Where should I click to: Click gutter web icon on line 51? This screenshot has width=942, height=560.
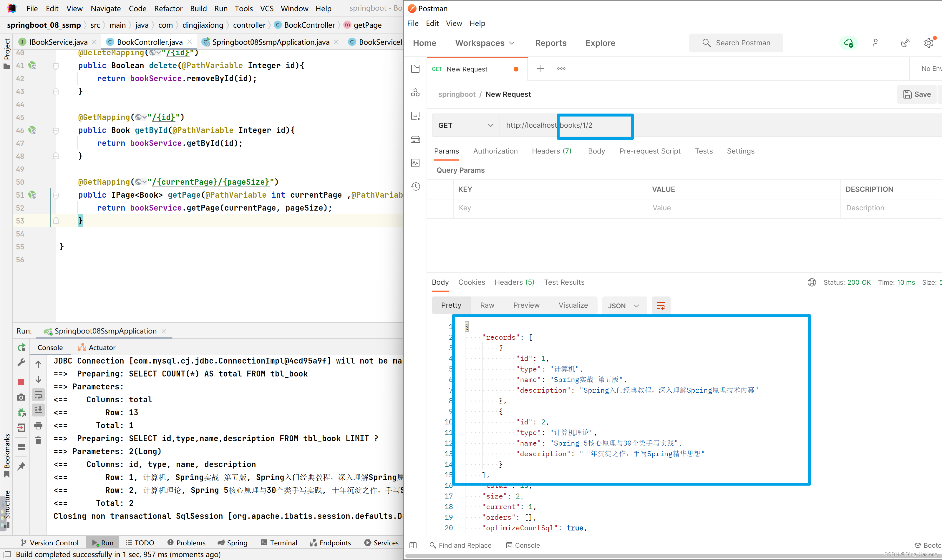[x=32, y=195]
